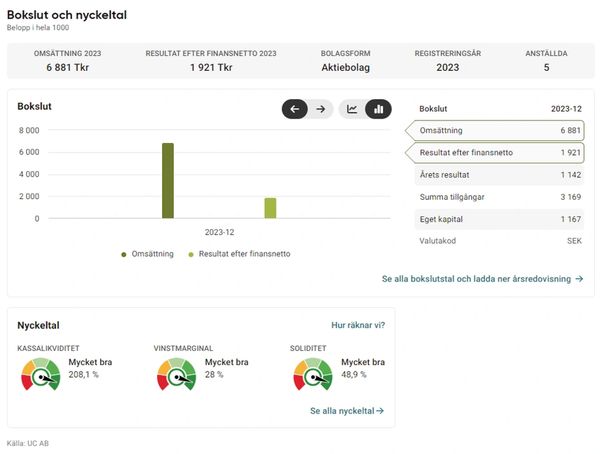Switch to line chart view
This screenshot has width=600, height=454.
click(352, 109)
